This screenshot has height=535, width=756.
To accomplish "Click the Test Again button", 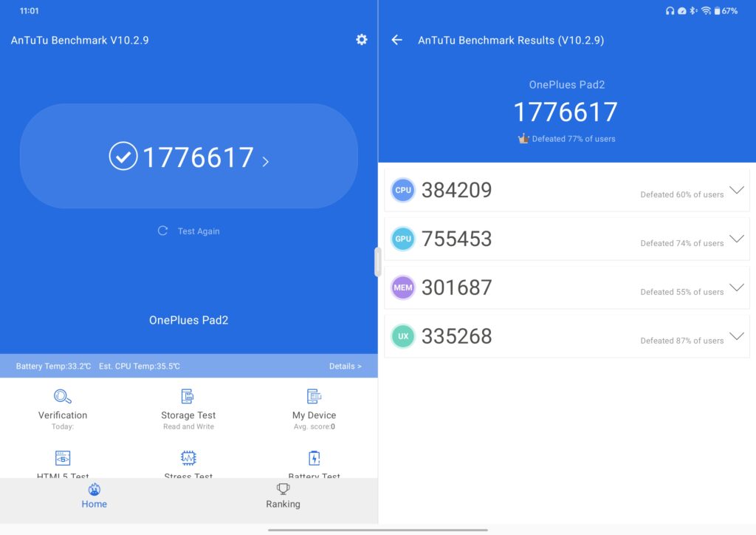I will (x=188, y=231).
